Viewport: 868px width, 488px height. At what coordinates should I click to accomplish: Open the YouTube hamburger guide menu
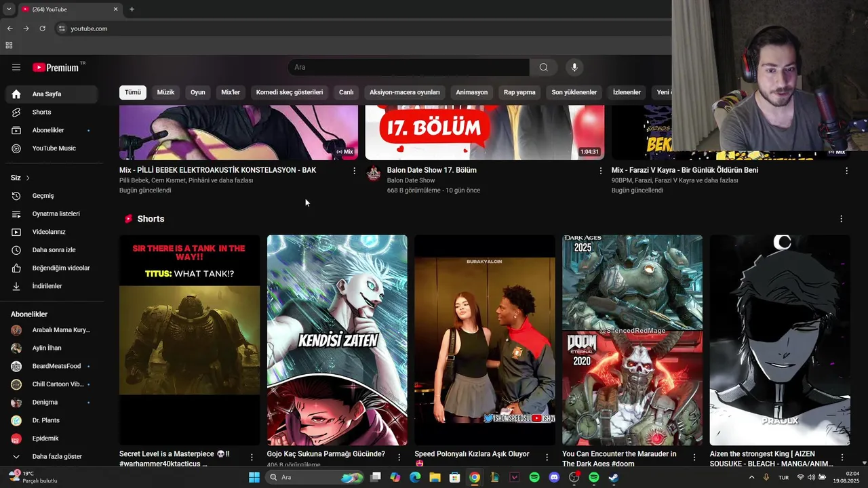[16, 67]
